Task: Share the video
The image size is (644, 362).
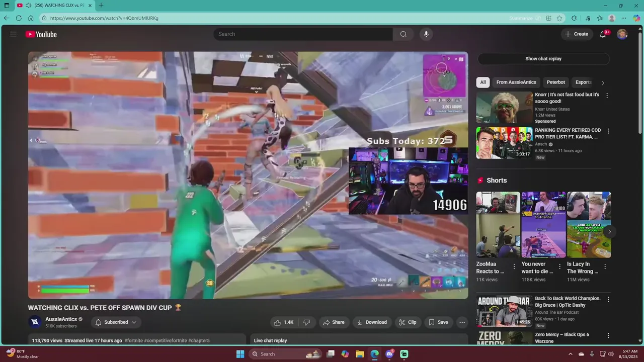Action: coord(334,322)
